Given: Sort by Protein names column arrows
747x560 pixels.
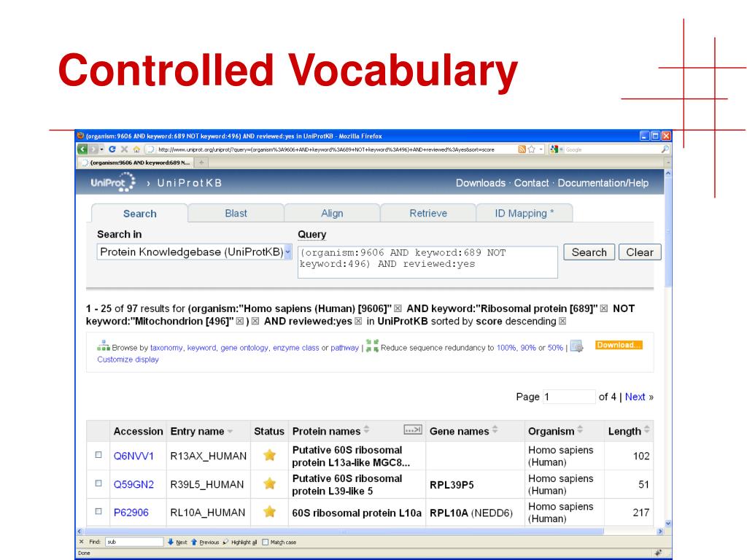Looking at the screenshot, I should point(366,429).
